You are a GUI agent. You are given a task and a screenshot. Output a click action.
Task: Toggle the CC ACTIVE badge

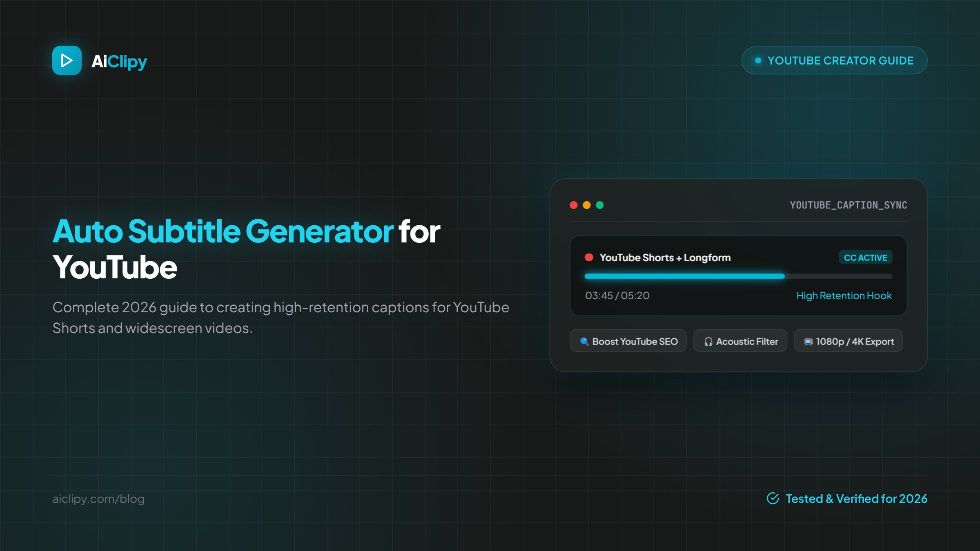tap(865, 258)
